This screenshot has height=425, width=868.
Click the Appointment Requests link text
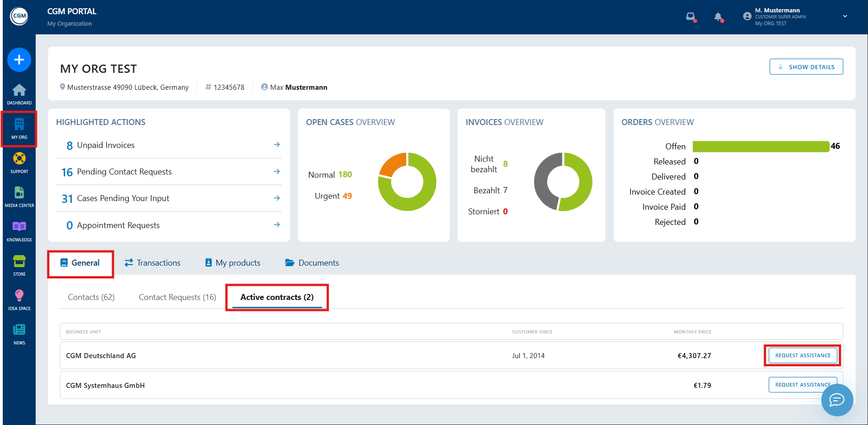point(118,225)
